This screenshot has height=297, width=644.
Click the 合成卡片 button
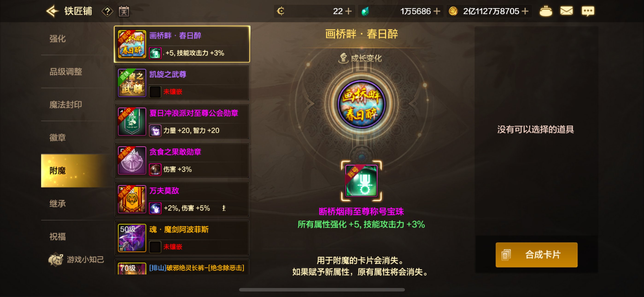tap(536, 255)
